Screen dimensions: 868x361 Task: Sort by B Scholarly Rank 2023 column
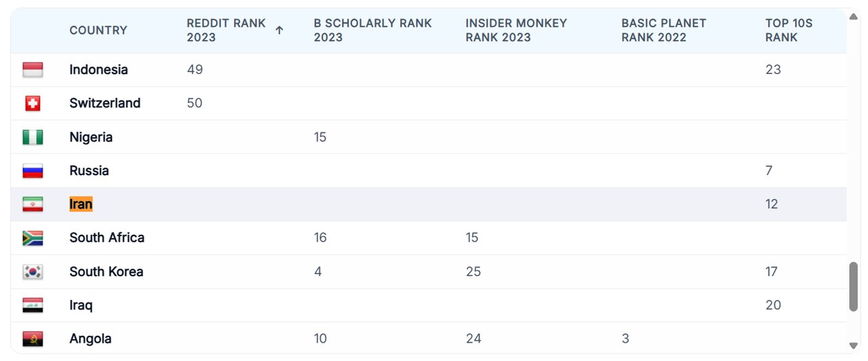pyautogui.click(x=372, y=30)
